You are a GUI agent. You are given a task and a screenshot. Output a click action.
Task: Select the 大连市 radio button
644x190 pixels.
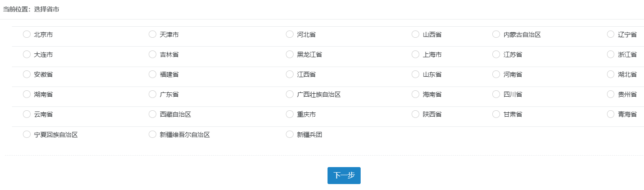coord(27,54)
